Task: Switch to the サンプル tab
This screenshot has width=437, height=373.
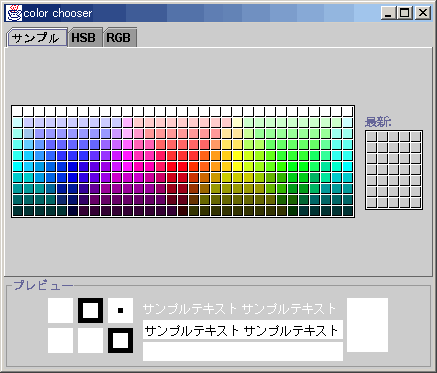Action: (x=37, y=38)
